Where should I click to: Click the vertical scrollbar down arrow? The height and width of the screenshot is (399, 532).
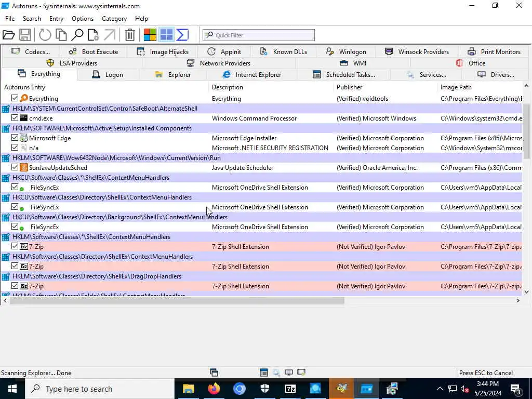[x=526, y=291]
